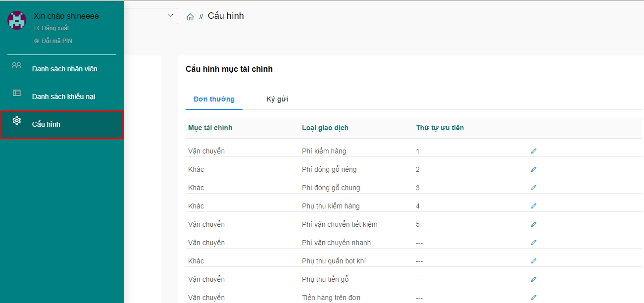
Task: Click the Thứ tự ưu tiên column header
Action: pos(440,128)
